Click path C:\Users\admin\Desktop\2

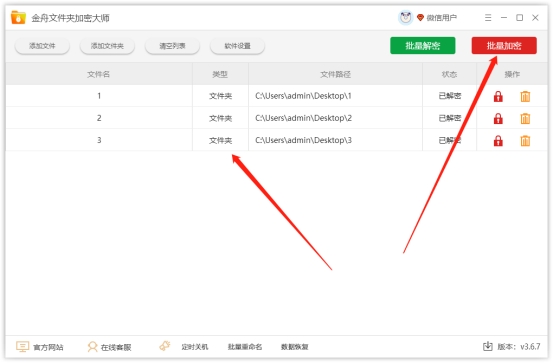[x=303, y=118]
